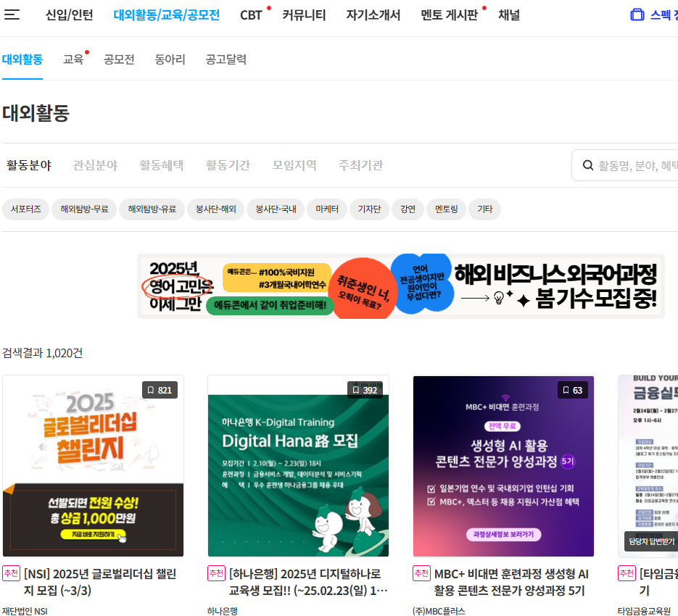Switch to the 동아리 sub-tab
Image resolution: width=678 pixels, height=616 pixels.
(170, 59)
